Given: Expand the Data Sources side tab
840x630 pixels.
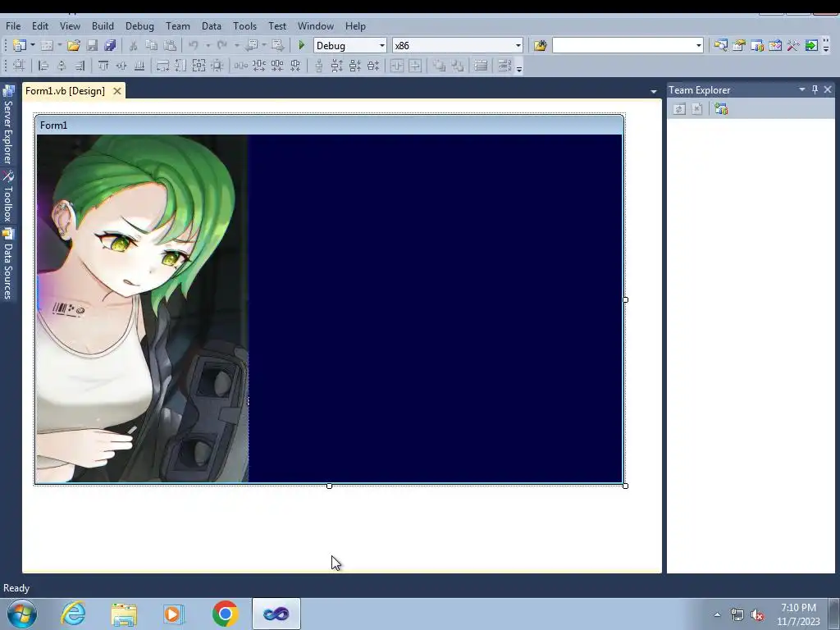Looking at the screenshot, I should (x=7, y=264).
